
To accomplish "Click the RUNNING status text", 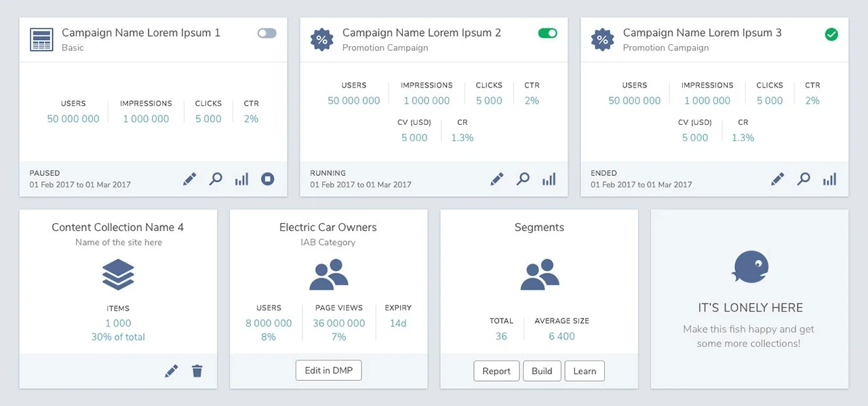I will [328, 173].
